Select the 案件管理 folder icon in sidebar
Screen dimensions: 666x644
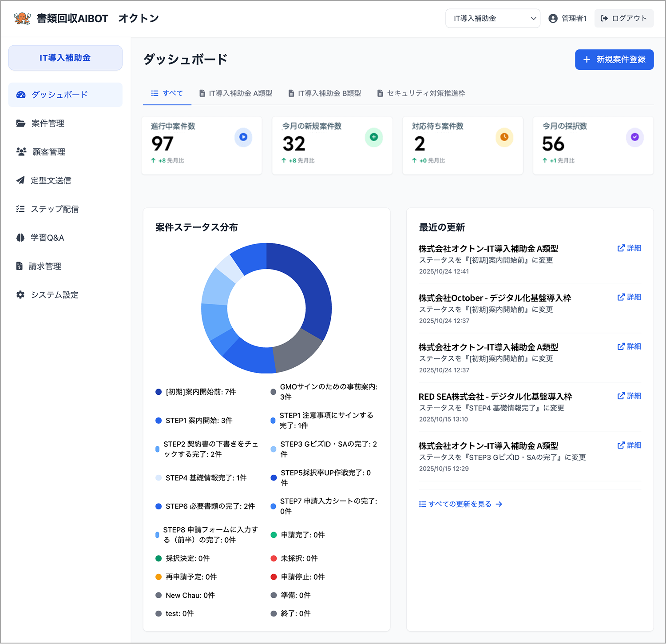(20, 123)
